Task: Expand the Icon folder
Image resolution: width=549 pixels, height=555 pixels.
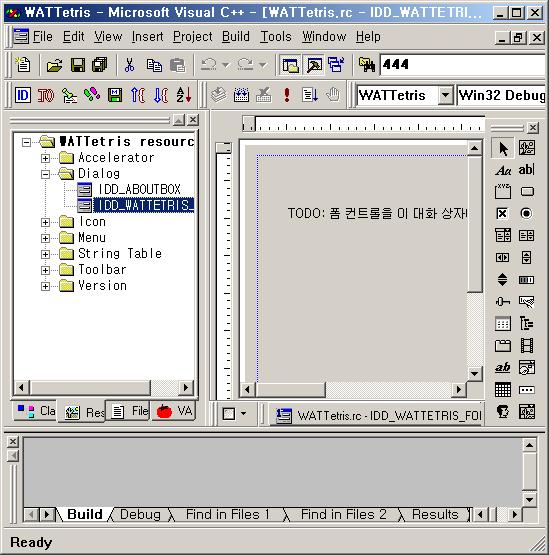Action: tap(45, 222)
